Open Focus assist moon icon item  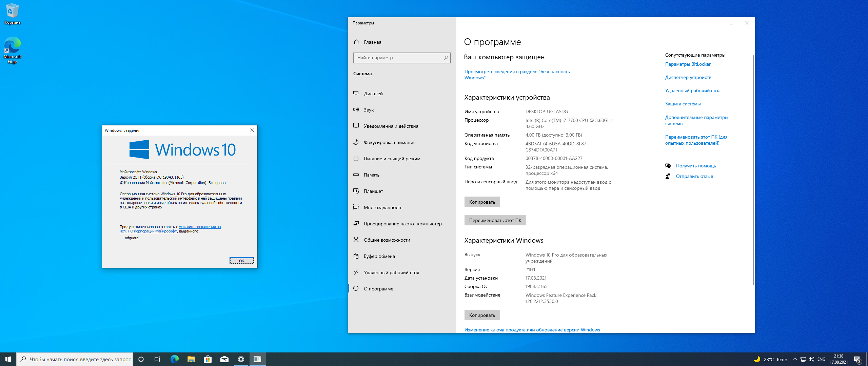(x=356, y=142)
